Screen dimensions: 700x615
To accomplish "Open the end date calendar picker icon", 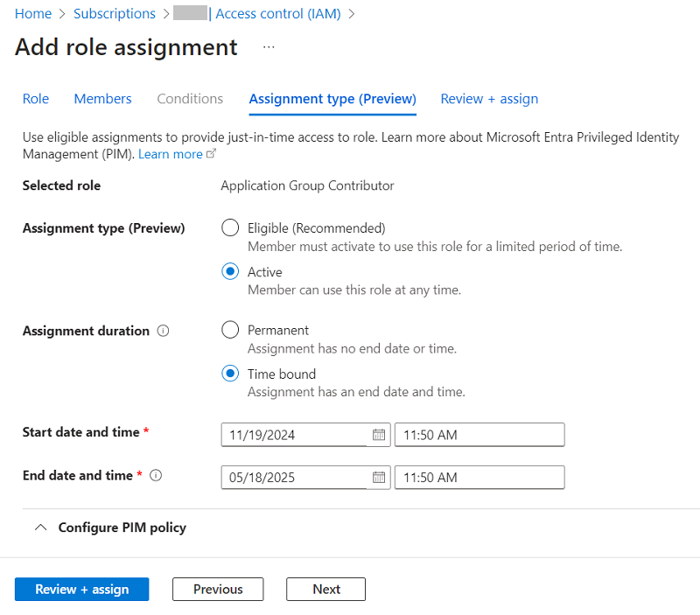I will coord(379,477).
